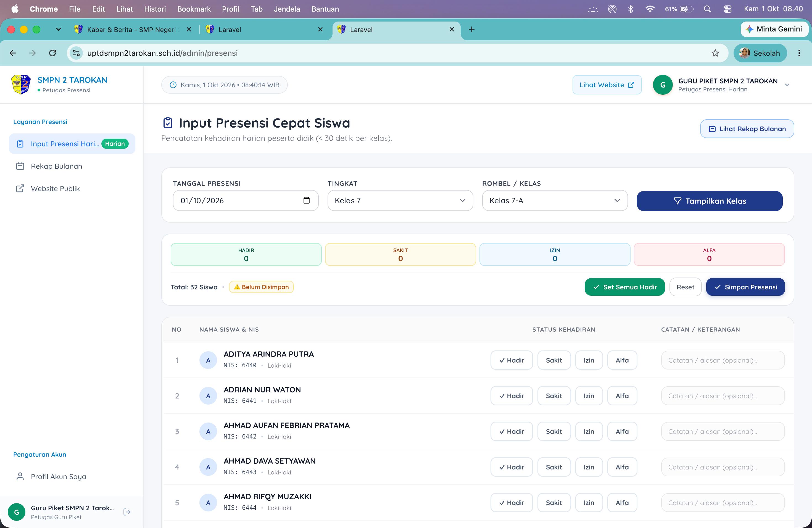This screenshot has height=528, width=812.
Task: Open the Lihat Website link
Action: tap(607, 85)
